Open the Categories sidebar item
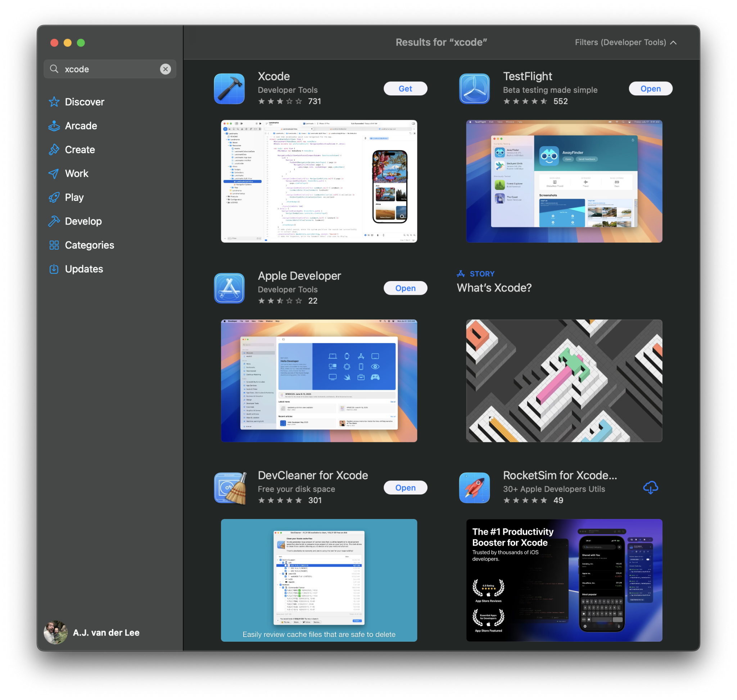The image size is (737, 700). [x=89, y=245]
